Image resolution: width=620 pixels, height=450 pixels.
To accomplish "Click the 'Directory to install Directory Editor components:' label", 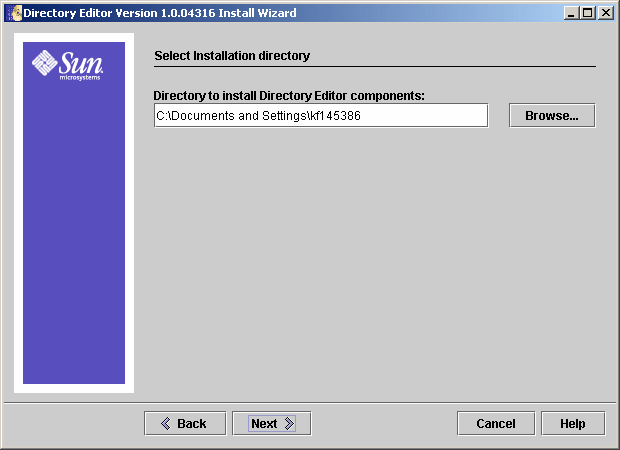I will (x=289, y=96).
